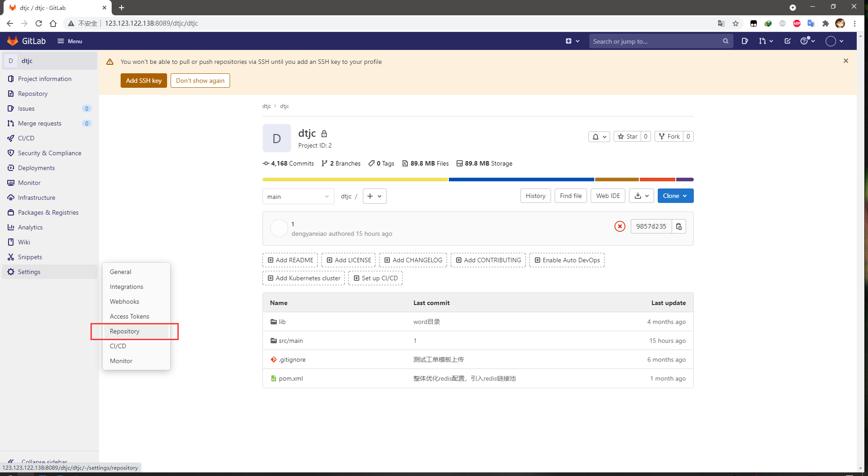
Task: Click the Analytics chart icon
Action: coord(11,227)
